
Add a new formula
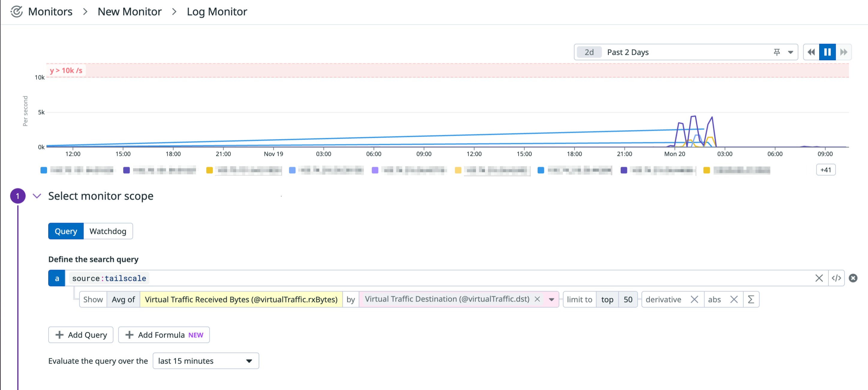click(164, 335)
